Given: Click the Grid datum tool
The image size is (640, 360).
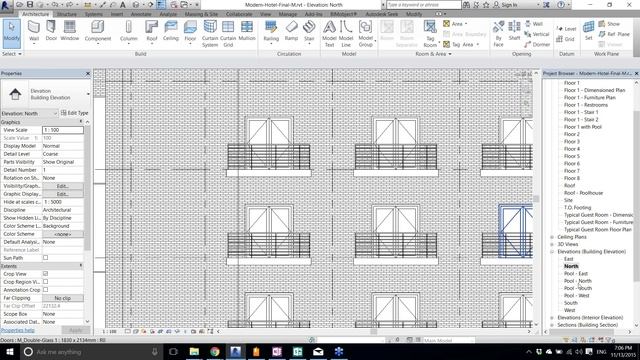Looking at the screenshot, I should pos(566,39).
